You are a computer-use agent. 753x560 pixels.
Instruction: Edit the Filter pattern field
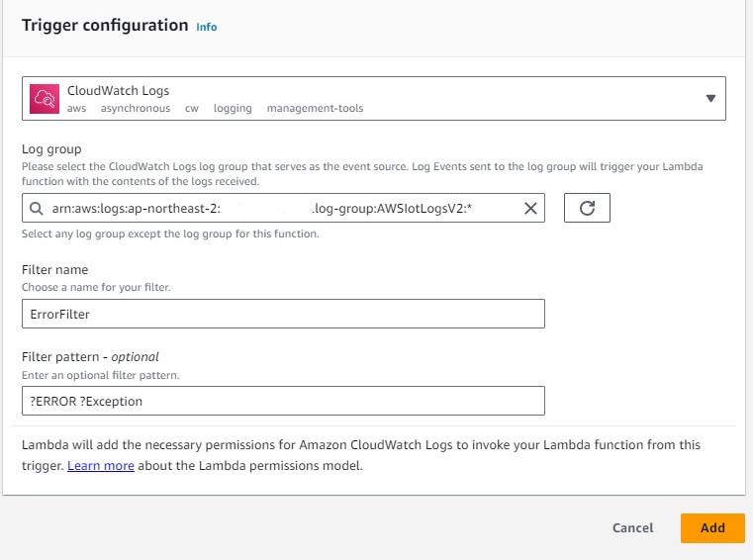(x=283, y=401)
